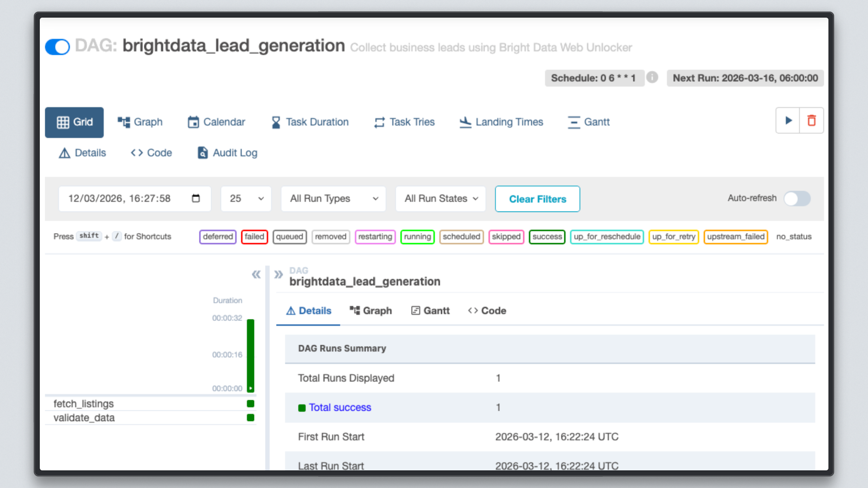
Task: Open the Landing Times view
Action: coord(501,122)
